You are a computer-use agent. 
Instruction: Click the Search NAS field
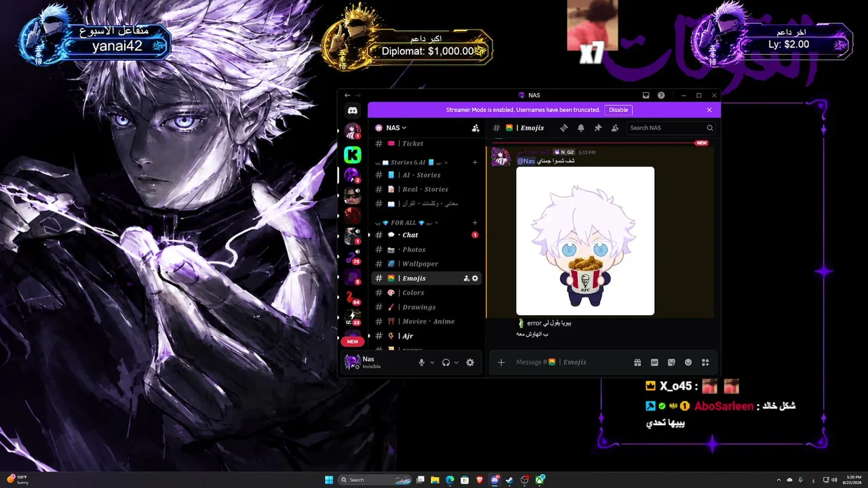click(x=671, y=127)
